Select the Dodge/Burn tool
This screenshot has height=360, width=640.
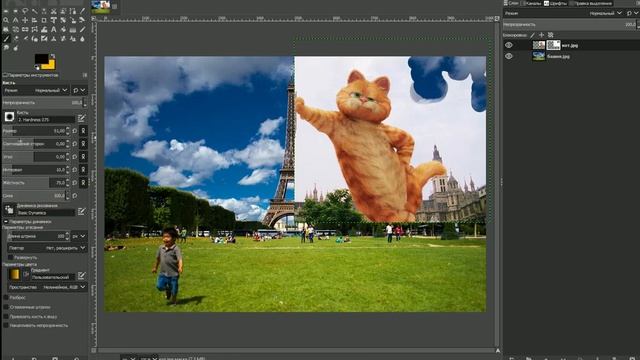click(15, 48)
